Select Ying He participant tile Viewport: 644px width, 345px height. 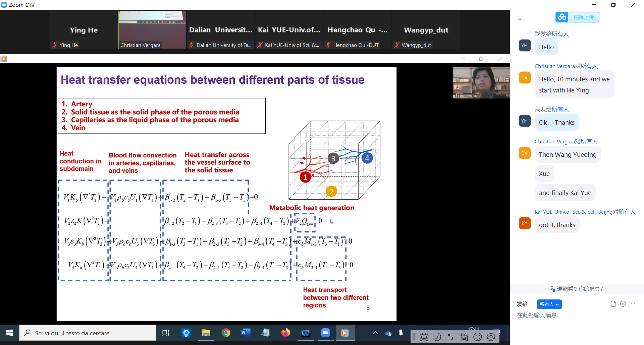(x=84, y=30)
